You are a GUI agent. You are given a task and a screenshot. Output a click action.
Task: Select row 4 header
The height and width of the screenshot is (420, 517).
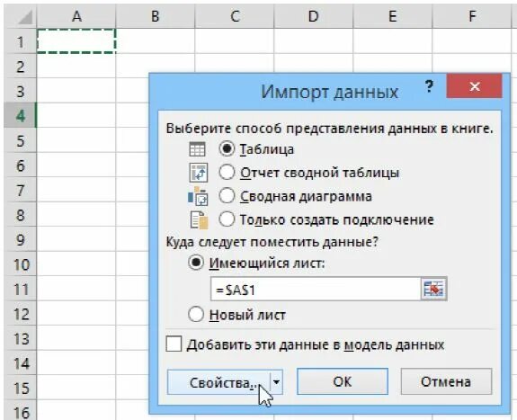pyautogui.click(x=21, y=115)
